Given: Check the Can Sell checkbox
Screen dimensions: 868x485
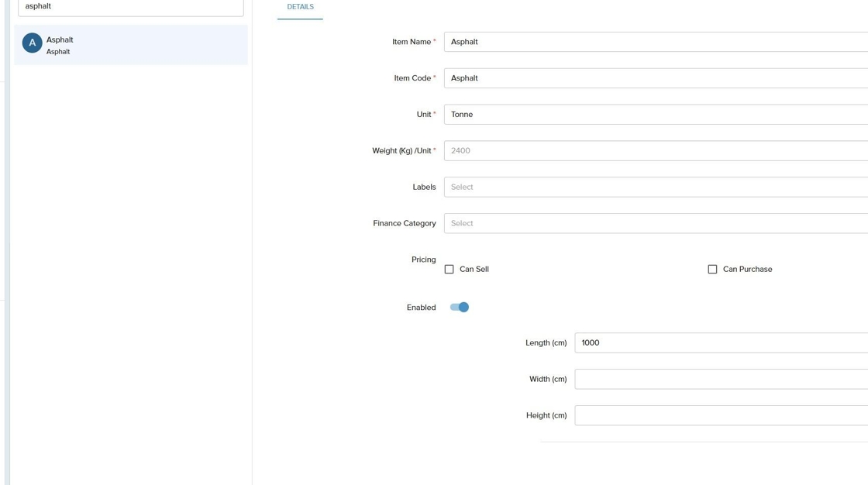Looking at the screenshot, I should point(449,270).
